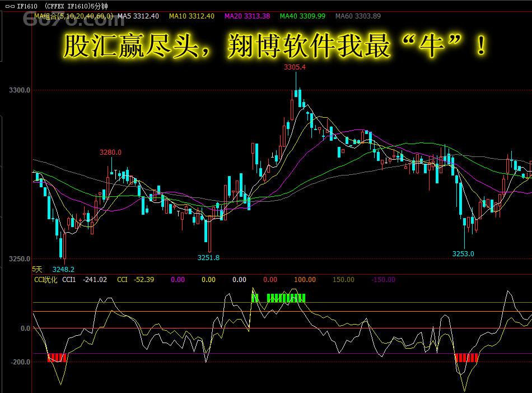Viewport: 532px width, 393px height.
Task: Select the MA60 3303.89 value
Action: coord(358,16)
